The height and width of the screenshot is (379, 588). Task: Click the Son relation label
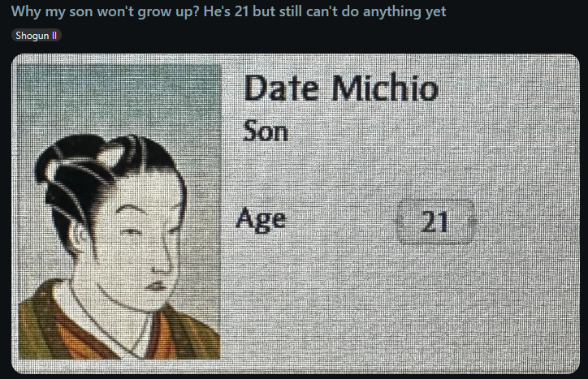(x=266, y=131)
